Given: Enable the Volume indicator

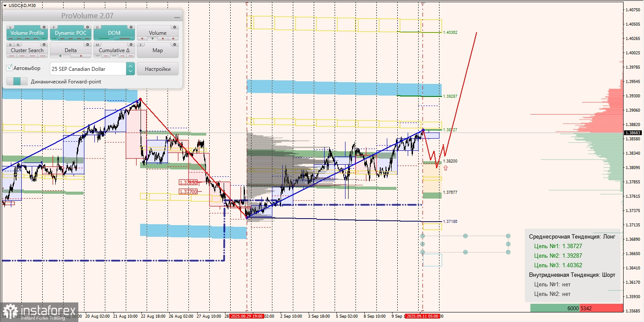Looking at the screenshot, I should pos(158,33).
